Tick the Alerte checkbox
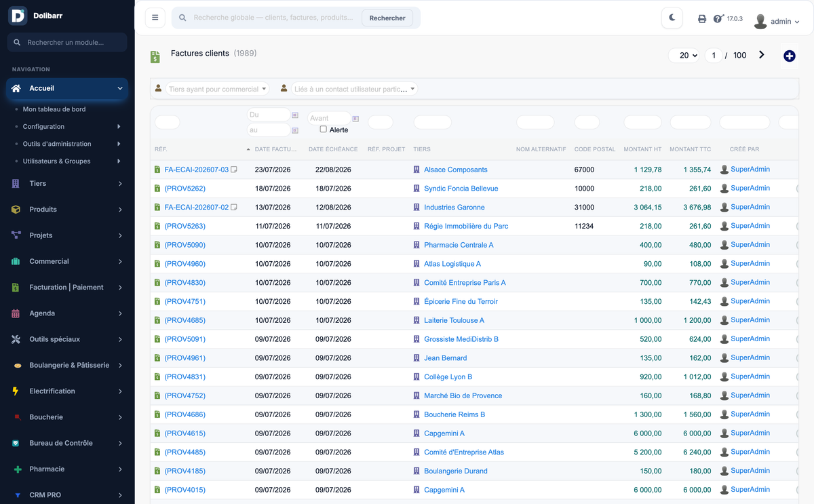 [x=324, y=129]
